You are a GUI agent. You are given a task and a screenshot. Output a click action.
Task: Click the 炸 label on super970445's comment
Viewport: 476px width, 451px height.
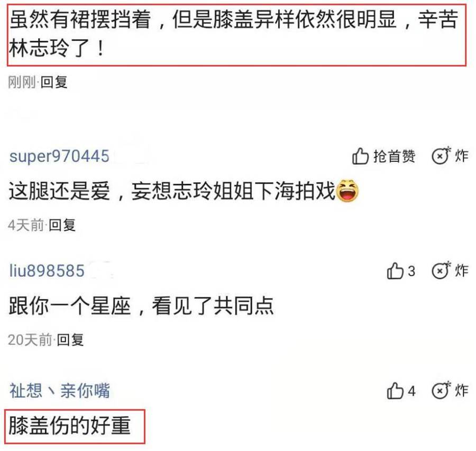tap(461, 156)
